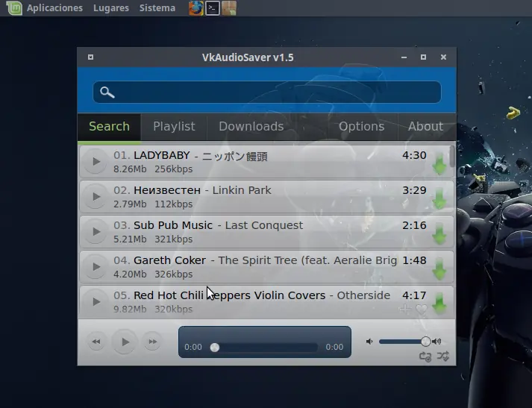Select The Spirit Tree track title
This screenshot has height=408, width=532.
307,260
